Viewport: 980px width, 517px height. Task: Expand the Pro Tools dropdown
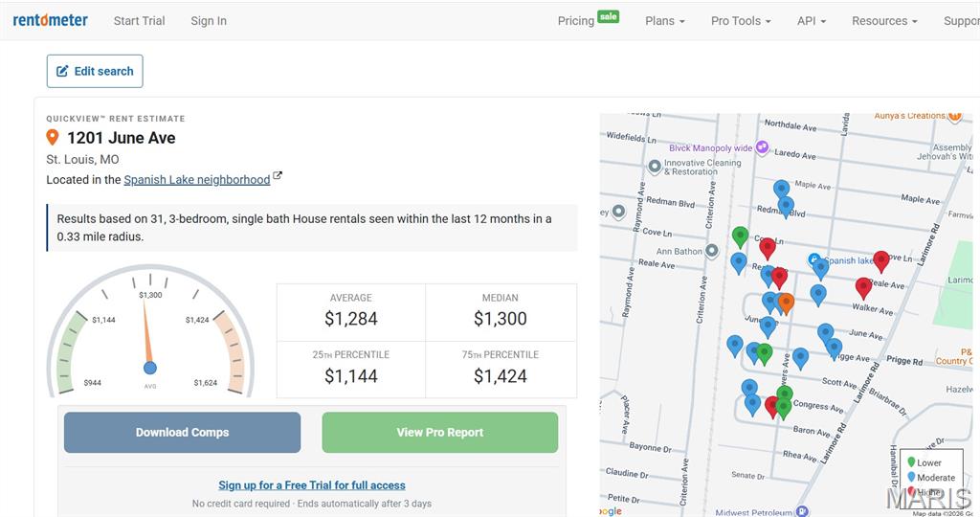(741, 21)
